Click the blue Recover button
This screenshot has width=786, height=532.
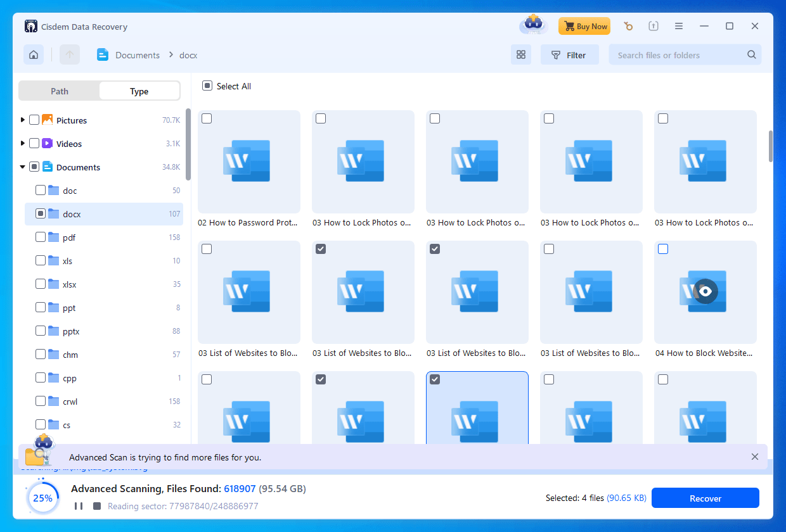coord(705,498)
